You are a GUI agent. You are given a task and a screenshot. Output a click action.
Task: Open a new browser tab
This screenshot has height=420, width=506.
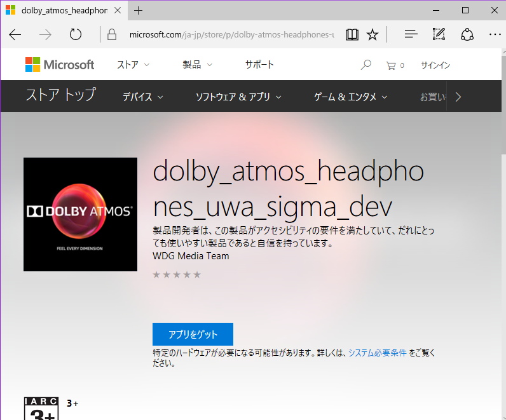[138, 11]
